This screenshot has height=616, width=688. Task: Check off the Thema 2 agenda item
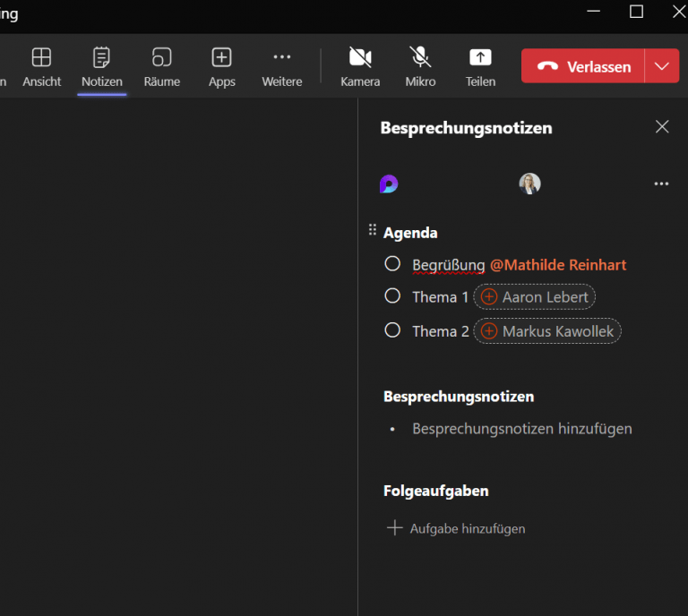coord(392,330)
